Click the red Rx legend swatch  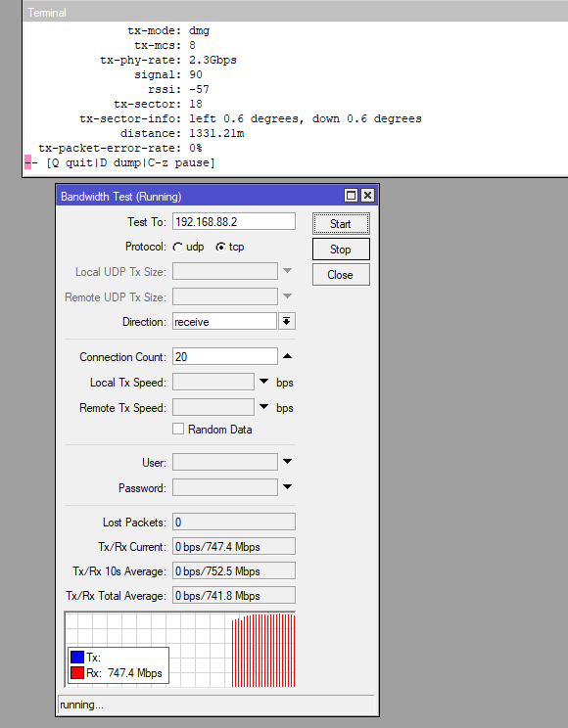tap(77, 673)
